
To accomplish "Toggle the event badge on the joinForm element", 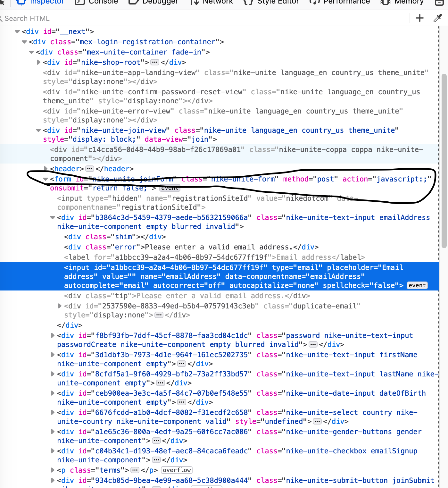I will pos(170,188).
